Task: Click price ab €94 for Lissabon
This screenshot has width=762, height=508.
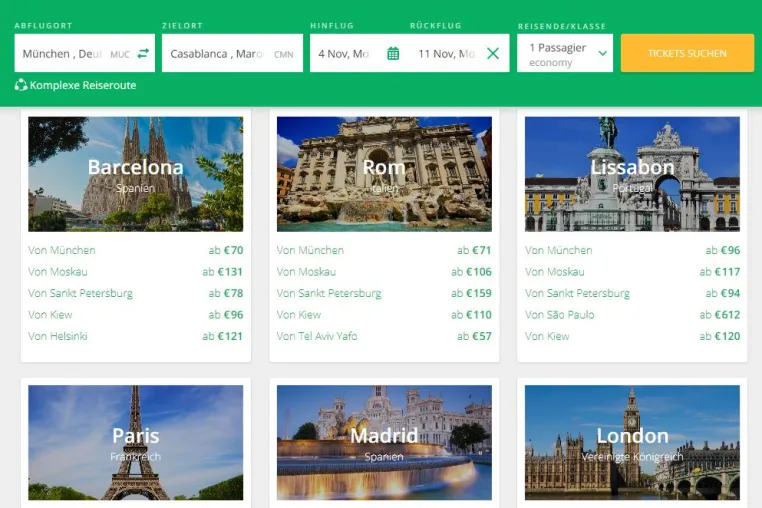Action: [x=723, y=293]
